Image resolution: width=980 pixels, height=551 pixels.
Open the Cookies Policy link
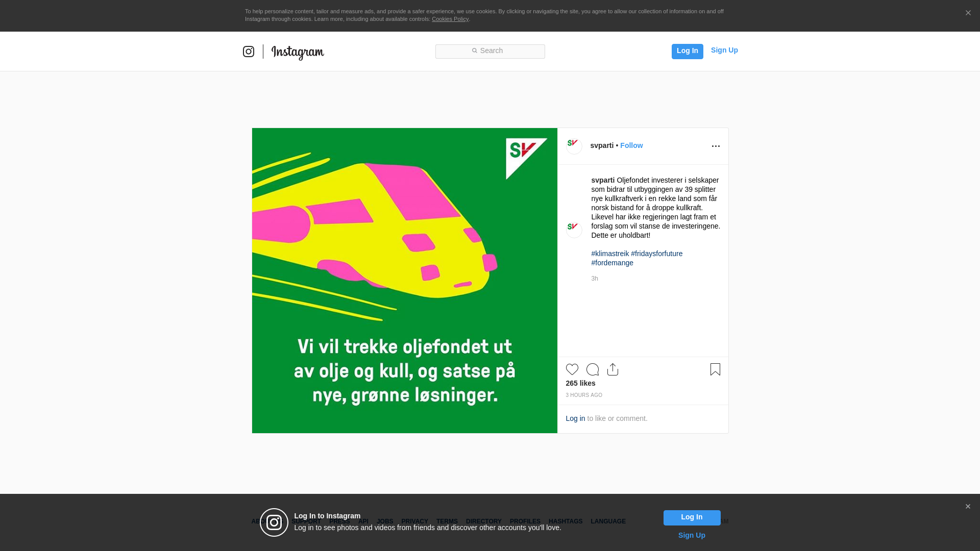(x=450, y=19)
